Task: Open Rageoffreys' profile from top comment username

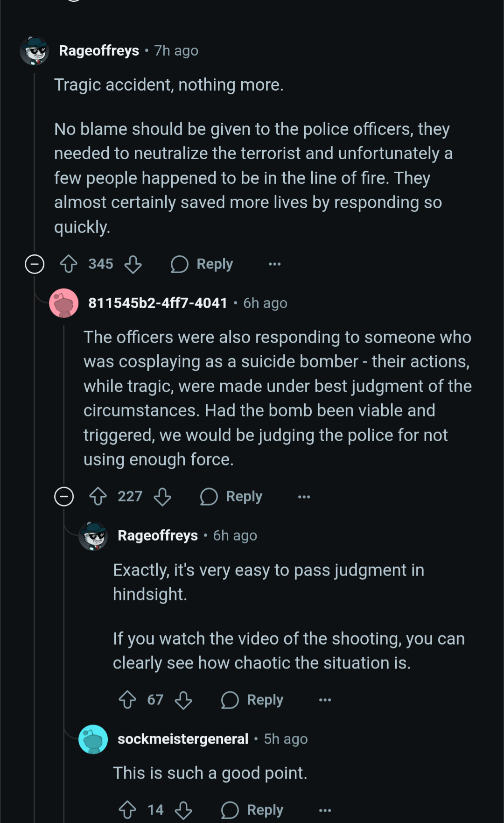Action: click(x=99, y=50)
